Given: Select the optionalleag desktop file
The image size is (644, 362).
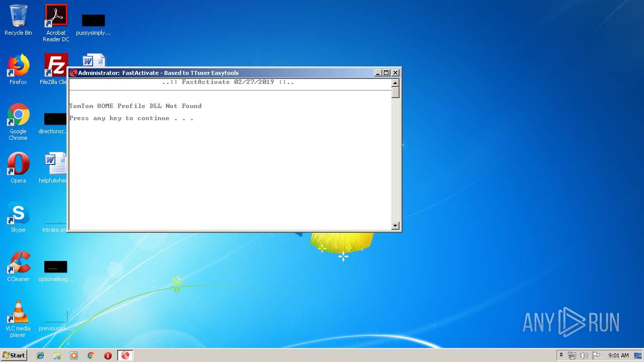Looking at the screenshot, I should pos(55,271).
